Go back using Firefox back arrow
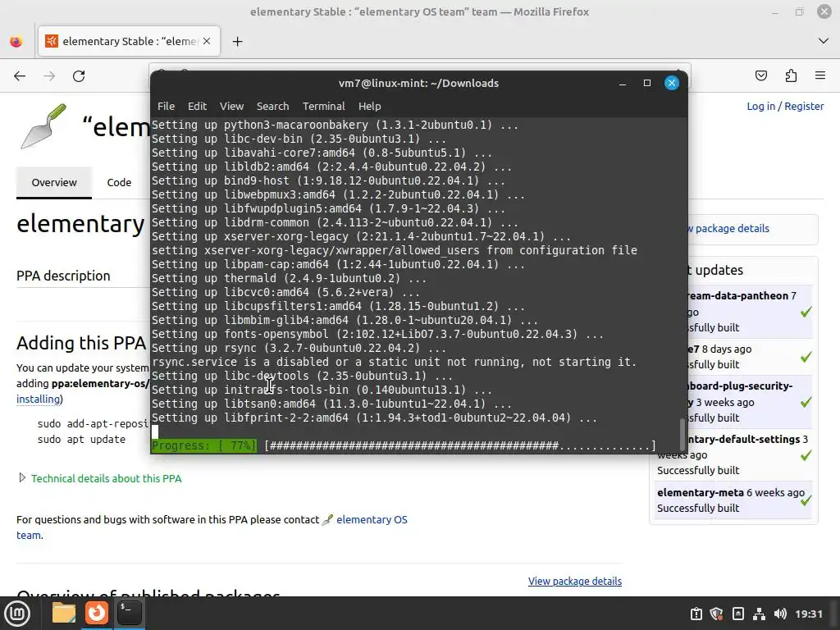The image size is (840, 630). pos(20,76)
